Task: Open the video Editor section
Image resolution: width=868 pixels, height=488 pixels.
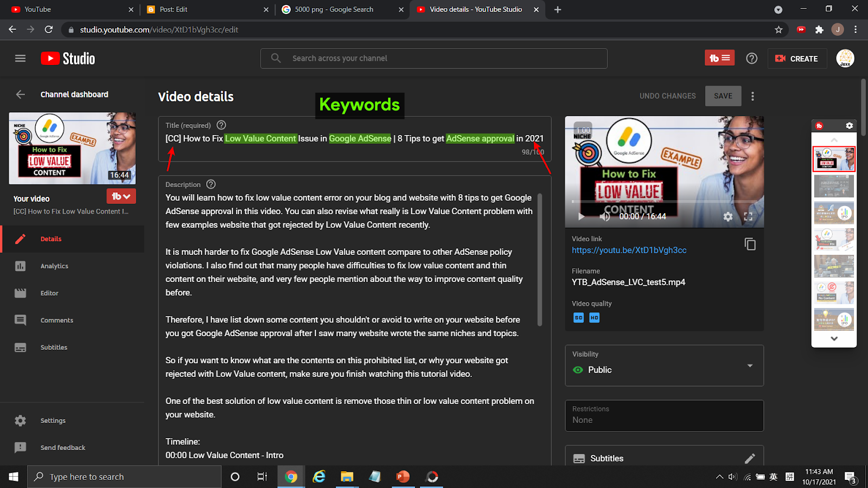Action: pyautogui.click(x=72, y=293)
